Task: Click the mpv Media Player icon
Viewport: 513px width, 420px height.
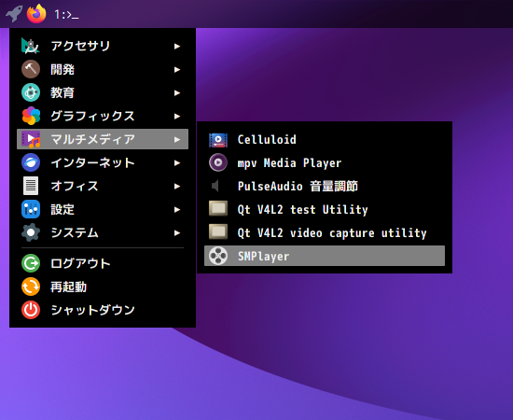Action: [218, 162]
